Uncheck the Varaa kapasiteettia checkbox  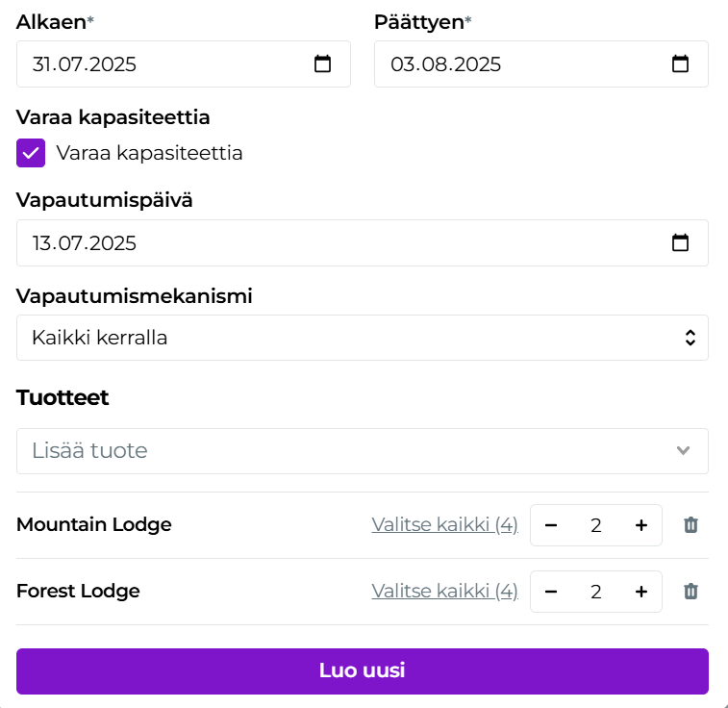31,153
